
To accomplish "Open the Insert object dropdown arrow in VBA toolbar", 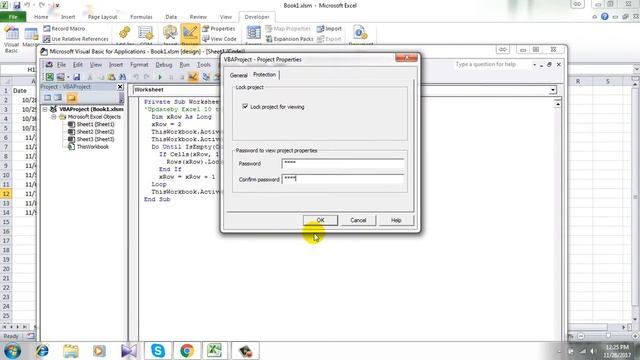I will tap(68, 77).
